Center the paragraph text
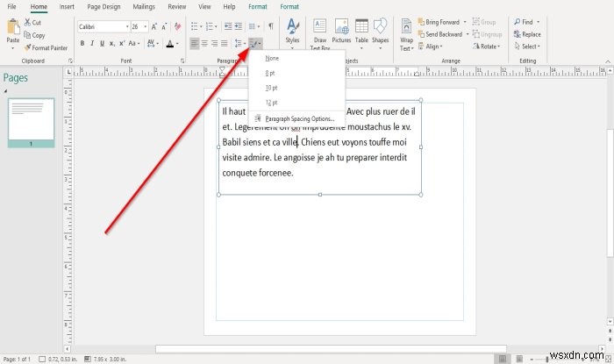The width and height of the screenshot is (614, 364). pyautogui.click(x=204, y=43)
